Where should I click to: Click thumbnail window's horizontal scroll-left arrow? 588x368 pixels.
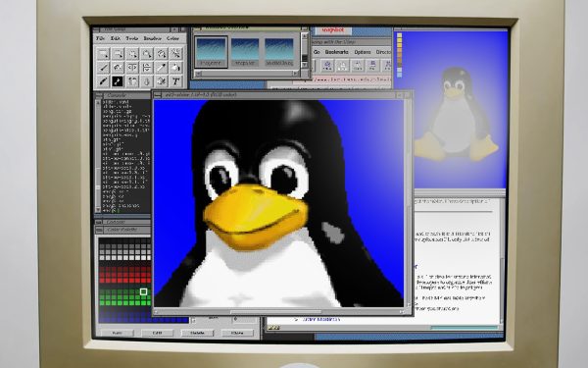click(x=198, y=74)
